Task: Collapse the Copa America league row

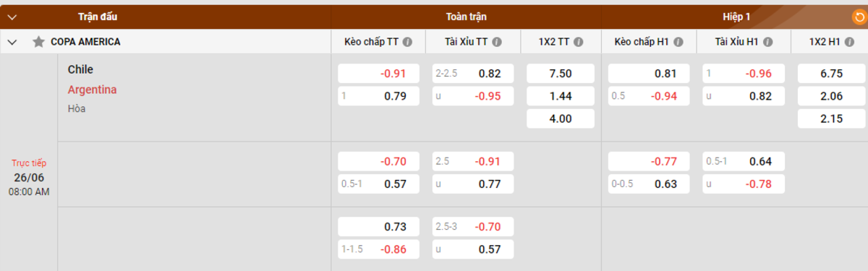Action: [x=12, y=42]
